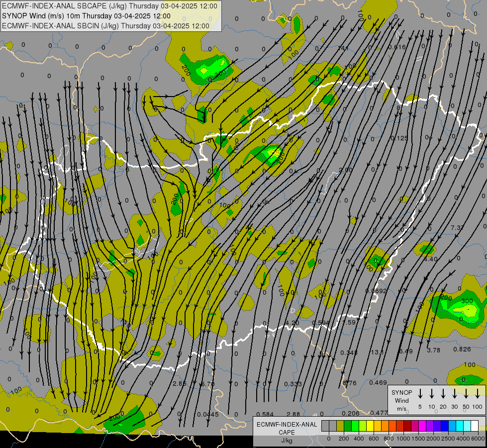Viewport: 487px width, 448px height.
Task: Click the wind arrow above 10 m/s
Action: point(432,394)
